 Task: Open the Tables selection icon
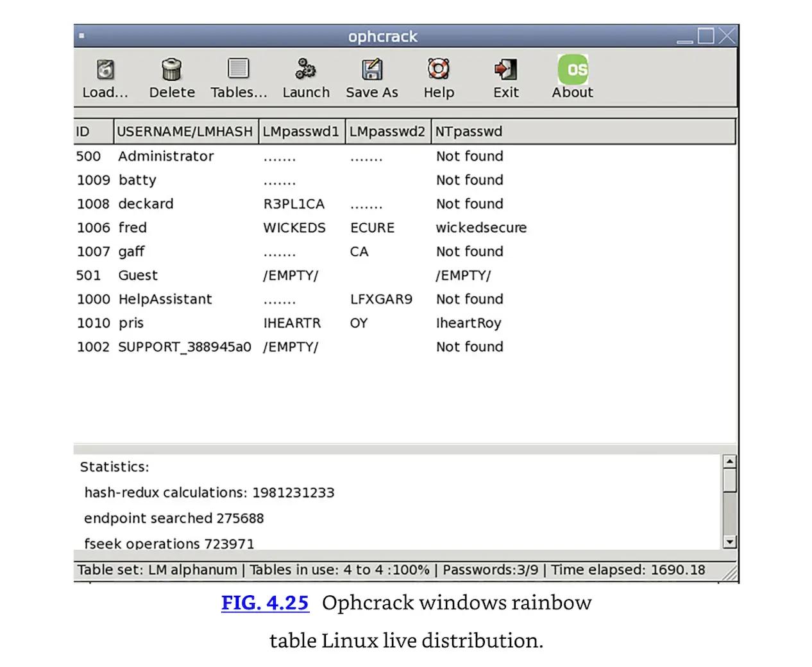click(238, 69)
